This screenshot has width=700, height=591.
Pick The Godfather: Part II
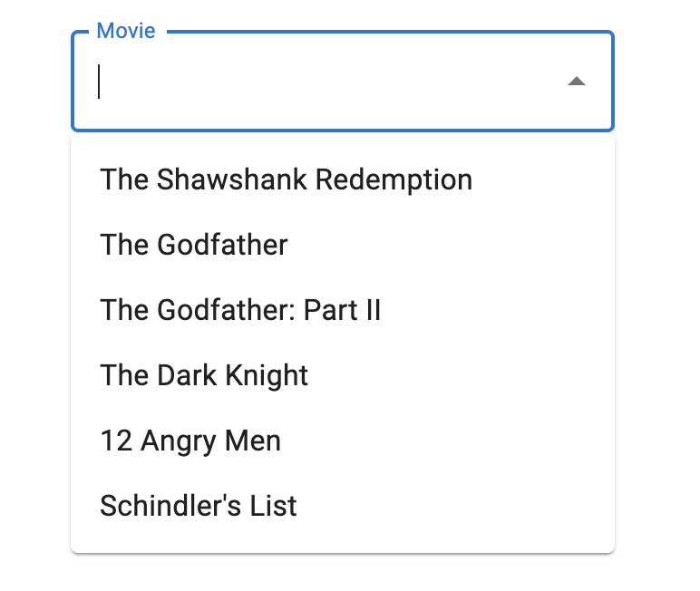tap(240, 310)
